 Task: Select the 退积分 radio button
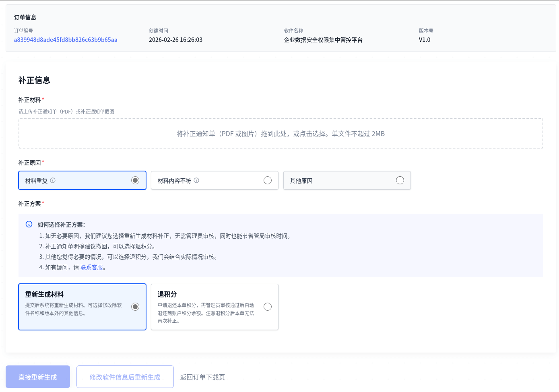[268, 306]
